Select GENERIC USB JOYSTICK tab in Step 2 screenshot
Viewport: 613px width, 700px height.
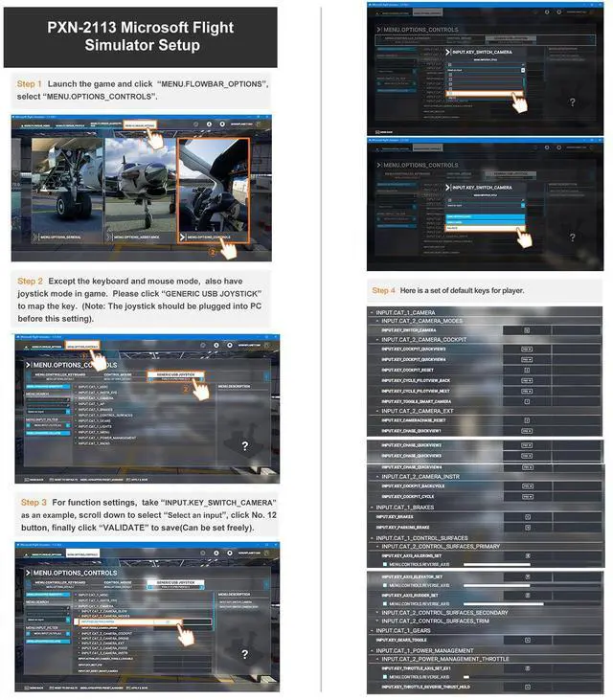(x=176, y=376)
